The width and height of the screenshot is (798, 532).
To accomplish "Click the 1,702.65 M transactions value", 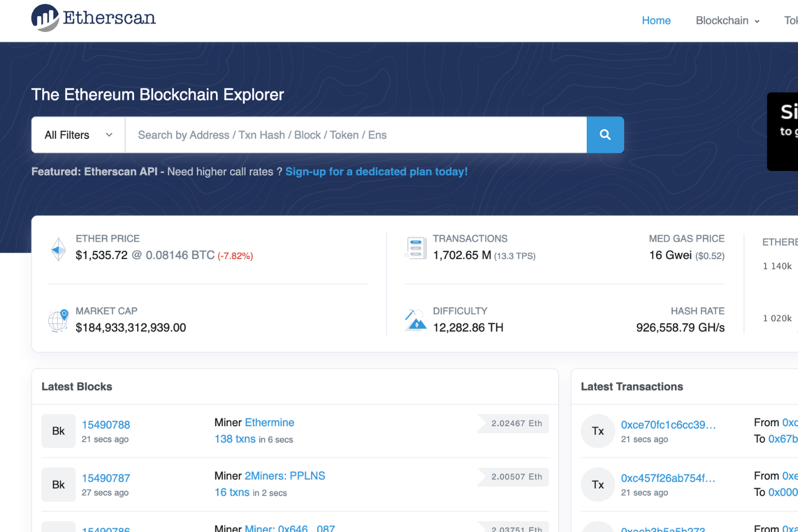I will coord(462,255).
